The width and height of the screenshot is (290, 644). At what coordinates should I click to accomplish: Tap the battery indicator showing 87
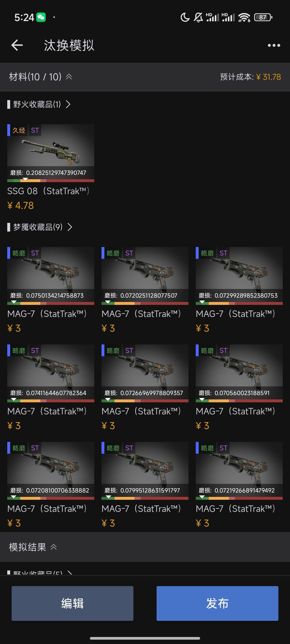point(263,17)
